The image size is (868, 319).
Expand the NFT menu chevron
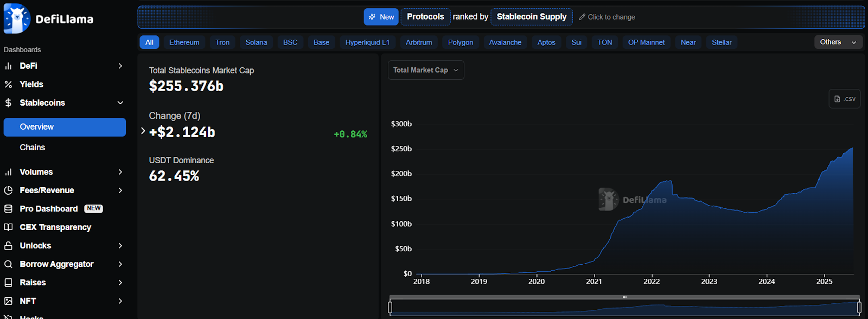point(120,301)
